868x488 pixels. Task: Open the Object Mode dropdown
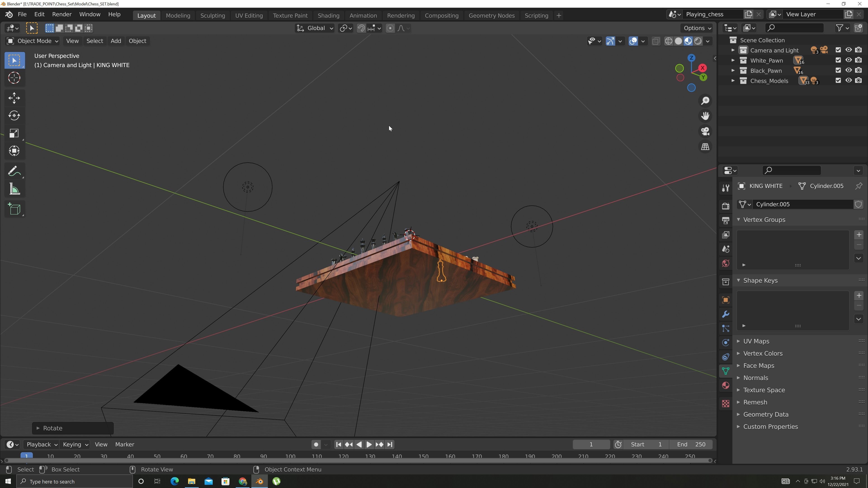(x=33, y=41)
